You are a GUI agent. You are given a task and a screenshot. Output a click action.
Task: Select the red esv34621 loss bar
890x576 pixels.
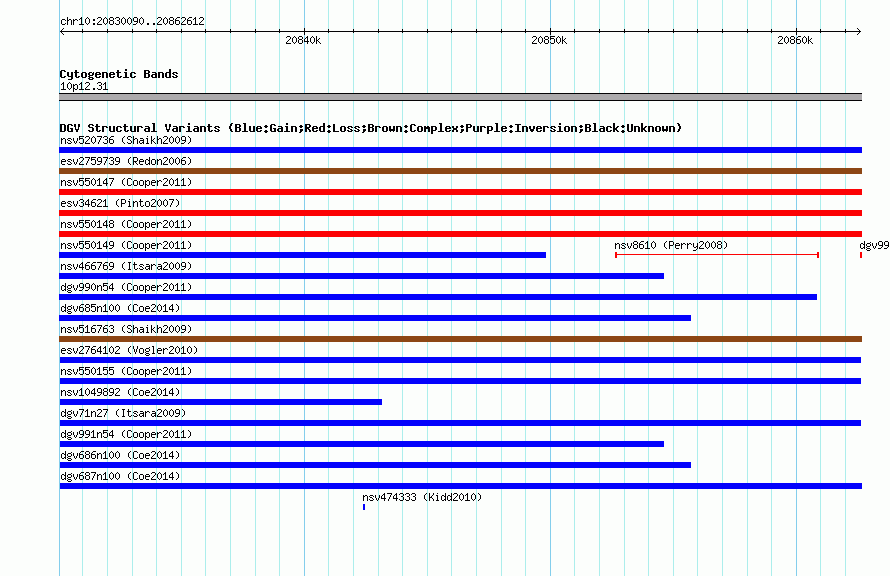460,213
